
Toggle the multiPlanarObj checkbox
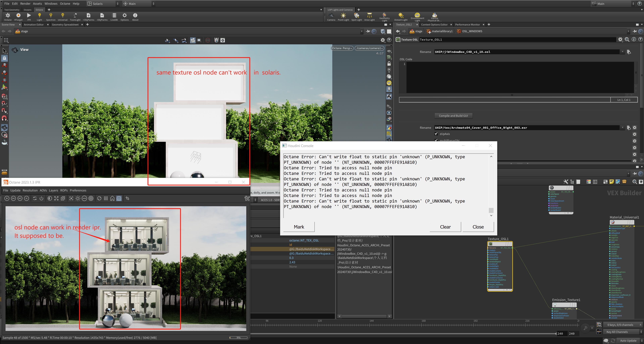[x=436, y=140]
